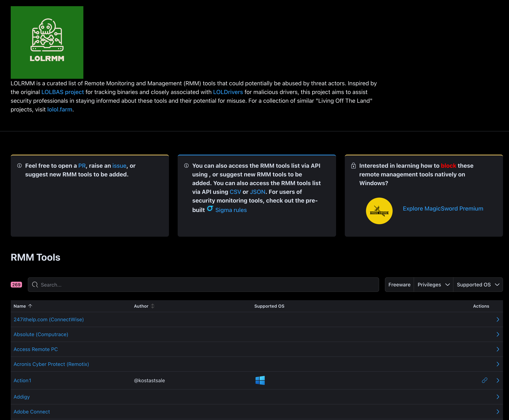Open the Privileges dropdown

point(433,285)
